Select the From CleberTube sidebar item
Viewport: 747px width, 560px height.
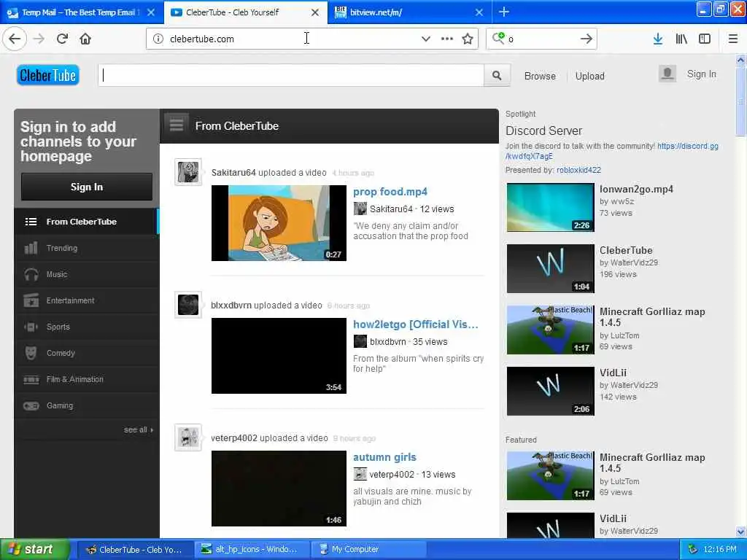click(87, 222)
